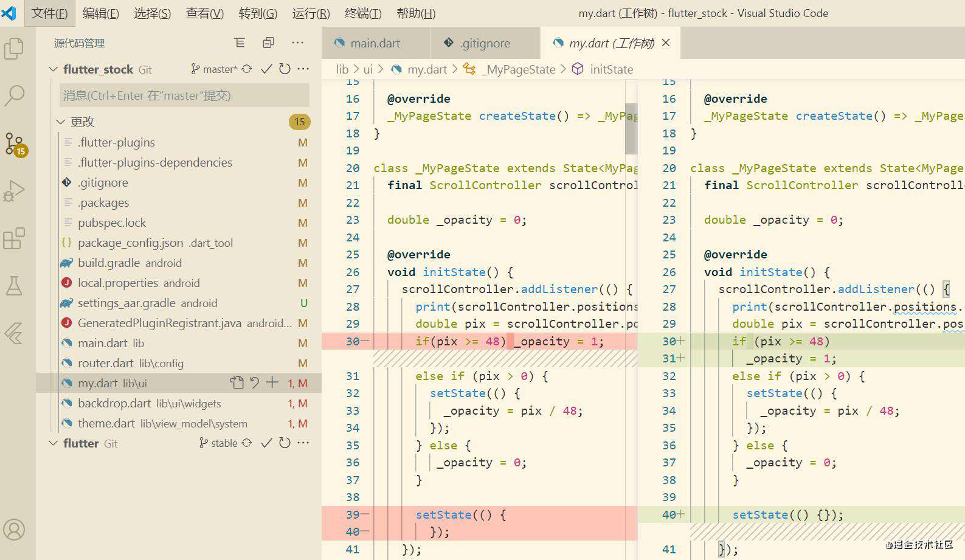Select pubspec.lock changed file
This screenshot has width=965, height=560.
[x=179, y=223]
